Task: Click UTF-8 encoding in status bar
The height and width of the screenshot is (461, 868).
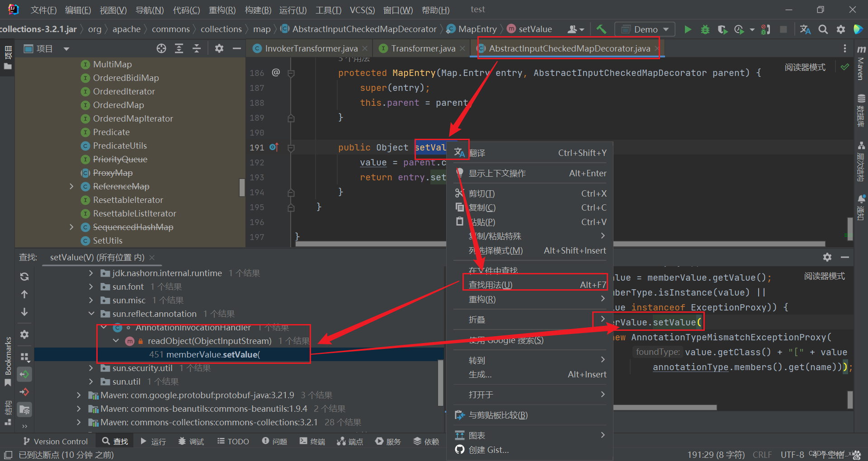Action: (792, 455)
